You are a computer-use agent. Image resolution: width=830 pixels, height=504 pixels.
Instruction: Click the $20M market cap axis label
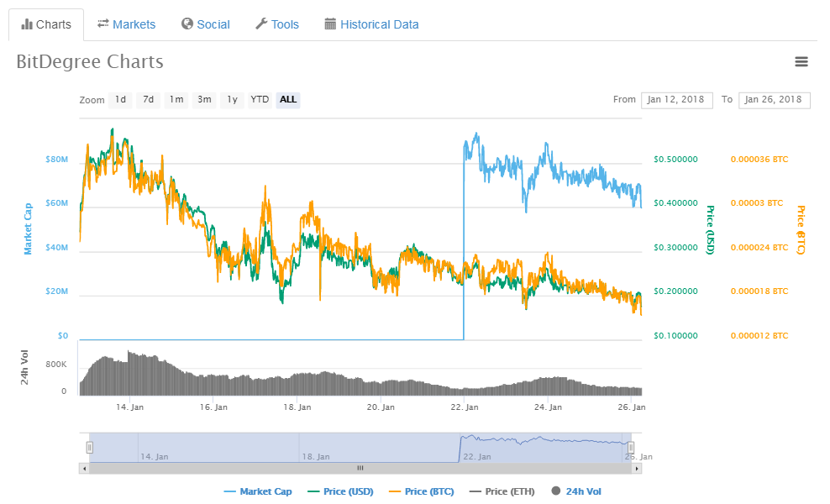tap(56, 291)
